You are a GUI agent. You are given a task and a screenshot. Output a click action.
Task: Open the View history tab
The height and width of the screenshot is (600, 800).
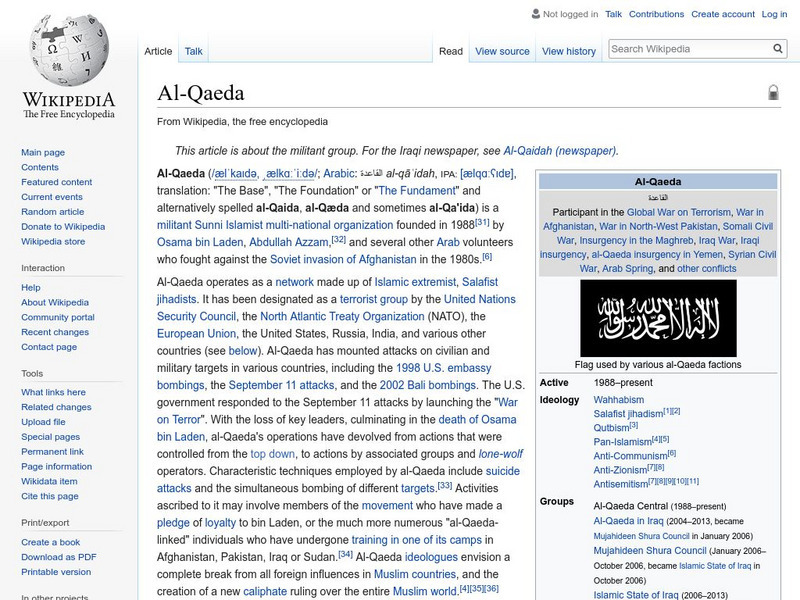[569, 51]
